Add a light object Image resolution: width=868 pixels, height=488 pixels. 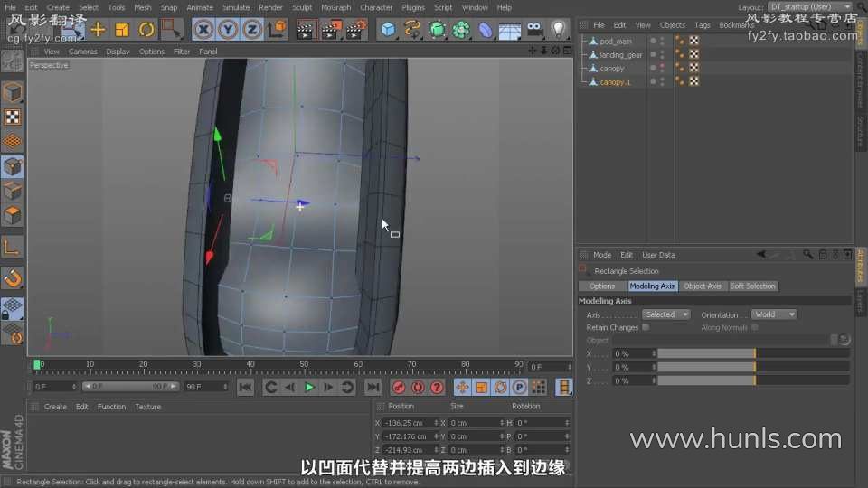click(558, 29)
